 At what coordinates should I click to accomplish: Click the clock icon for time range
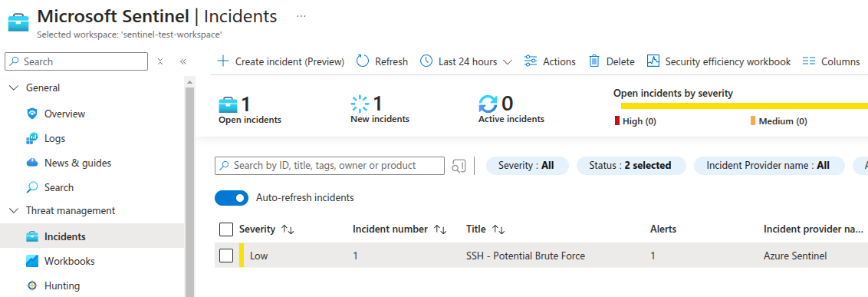426,61
